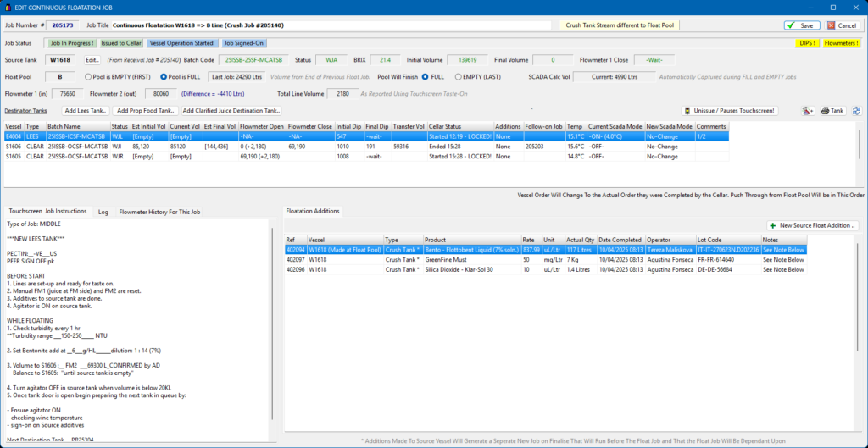Click Cellar Status column header
The width and height of the screenshot is (868, 448).
click(x=460, y=126)
